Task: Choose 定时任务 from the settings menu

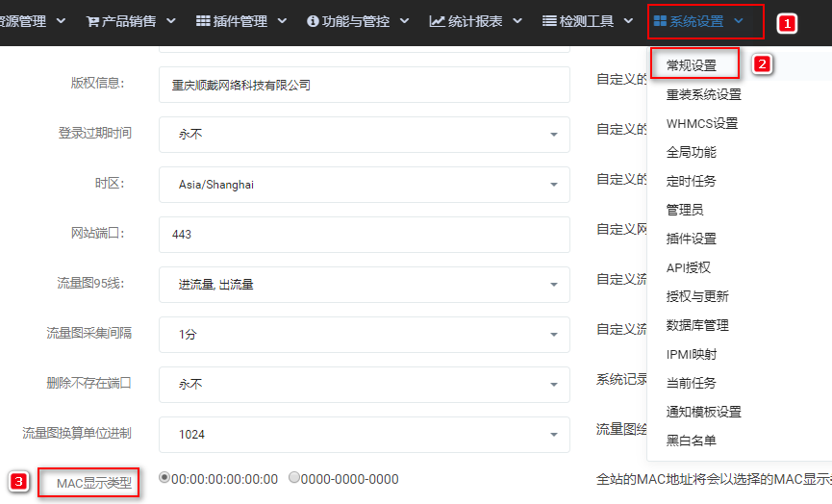Action: 692,182
